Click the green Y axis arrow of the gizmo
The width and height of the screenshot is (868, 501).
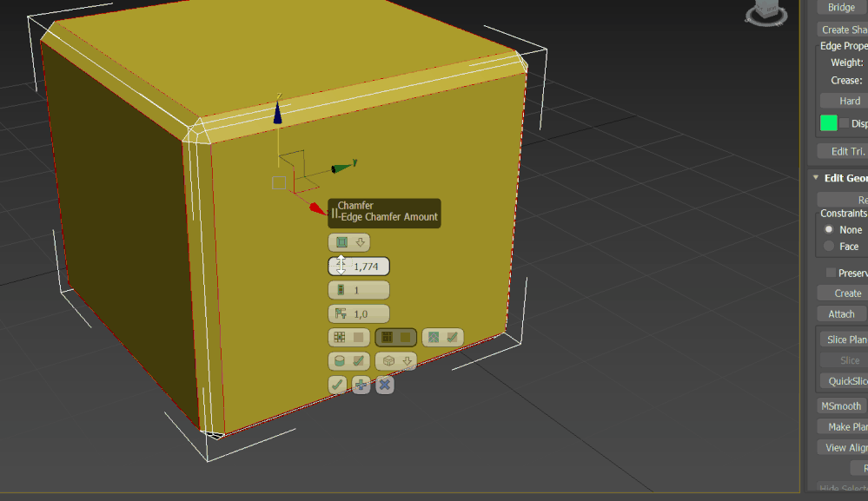tap(342, 168)
